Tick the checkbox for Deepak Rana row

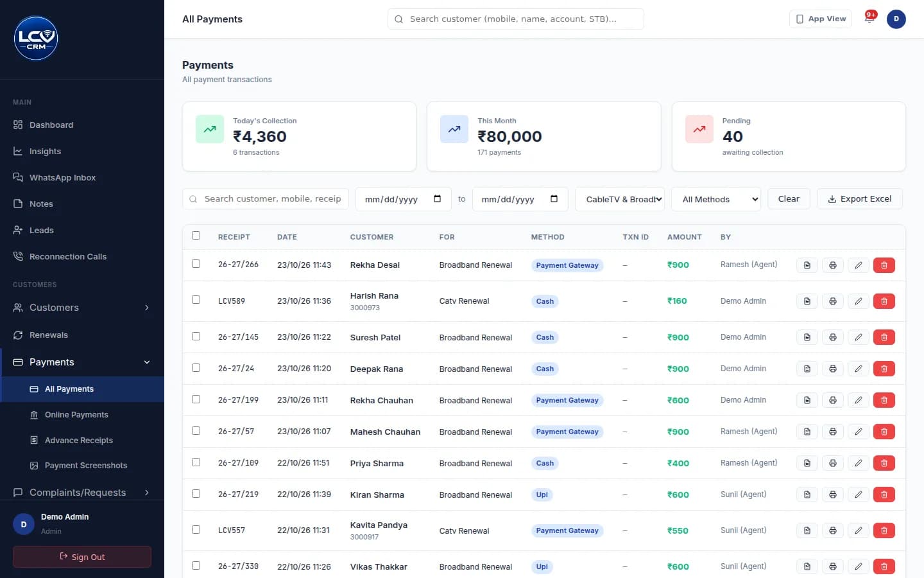(x=196, y=368)
